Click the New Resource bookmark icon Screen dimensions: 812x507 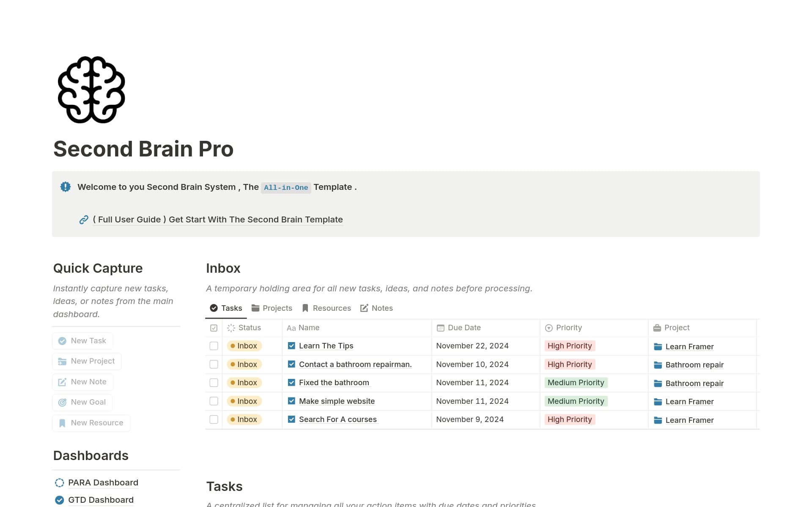pos(62,423)
